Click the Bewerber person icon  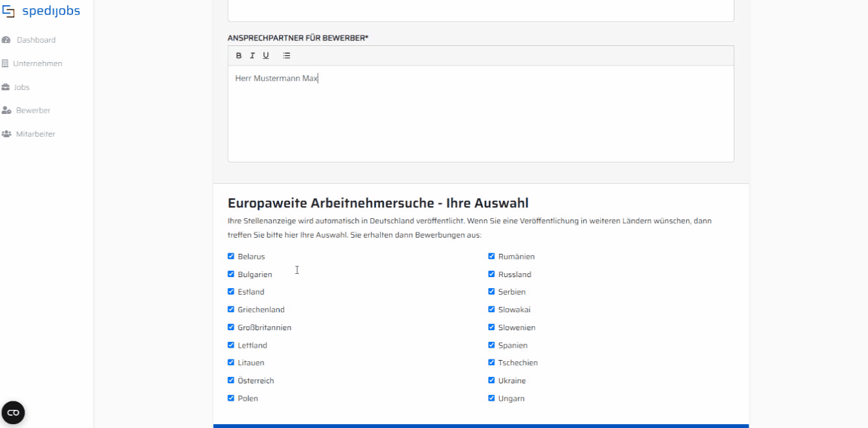(x=6, y=111)
